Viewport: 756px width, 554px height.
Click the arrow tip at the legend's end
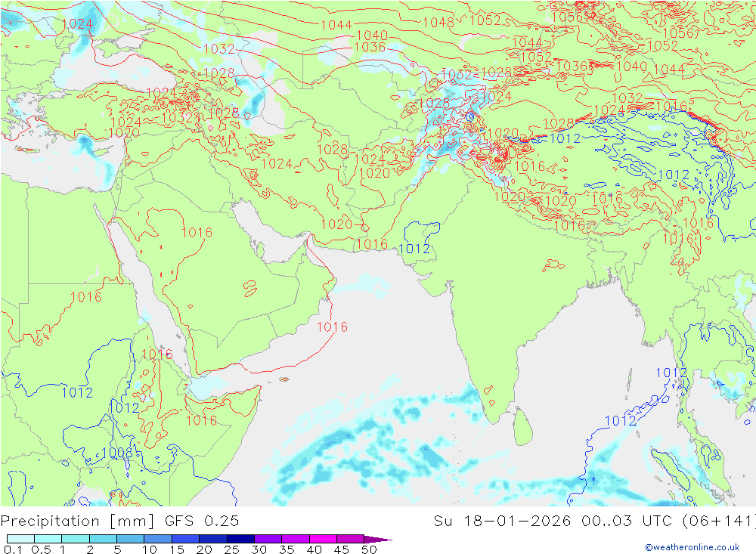click(379, 540)
